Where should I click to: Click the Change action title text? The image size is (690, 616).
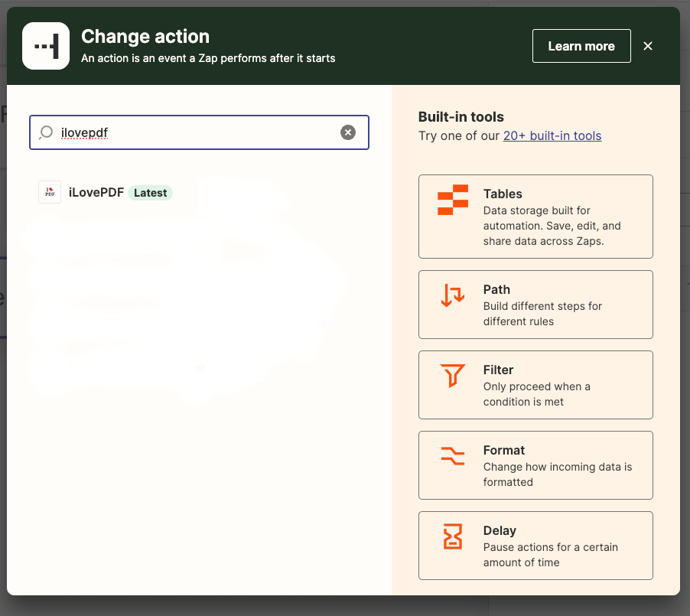(145, 37)
